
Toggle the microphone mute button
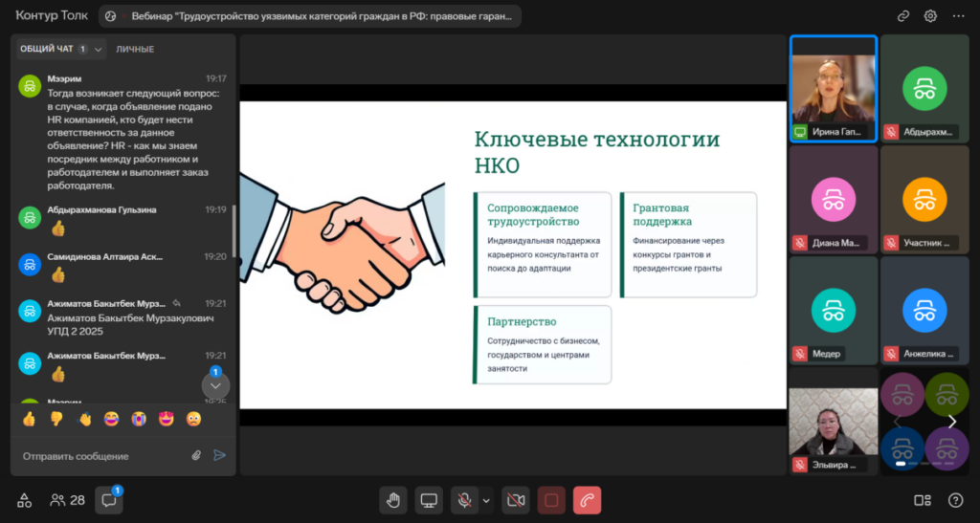(464, 500)
